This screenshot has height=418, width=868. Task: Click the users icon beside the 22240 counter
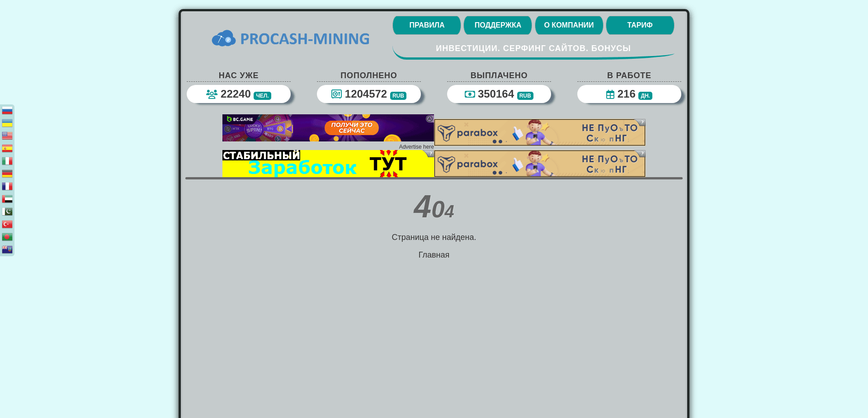[x=212, y=94]
